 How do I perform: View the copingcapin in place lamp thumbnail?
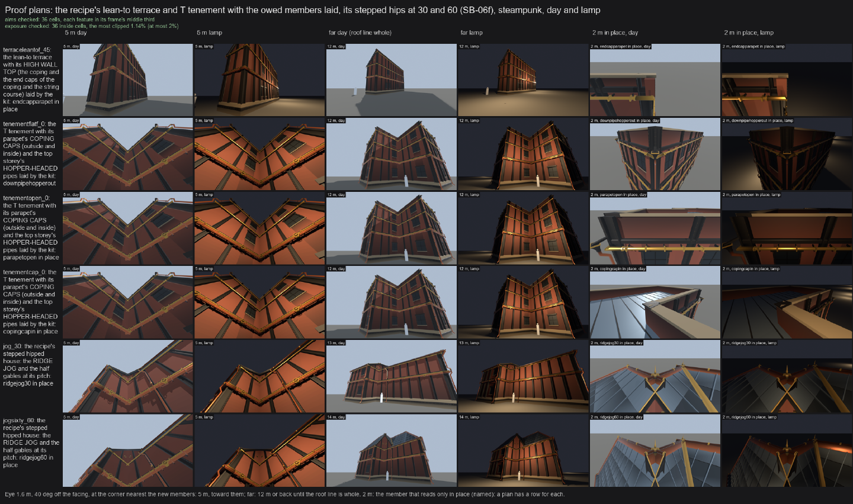click(787, 302)
